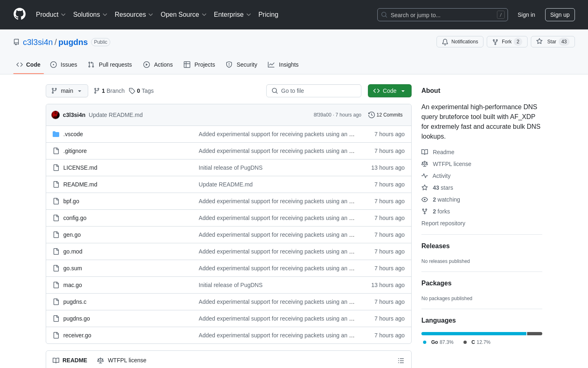Image resolution: width=588 pixels, height=368 pixels.
Task: Click the C language bar segment
Action: 535,334
